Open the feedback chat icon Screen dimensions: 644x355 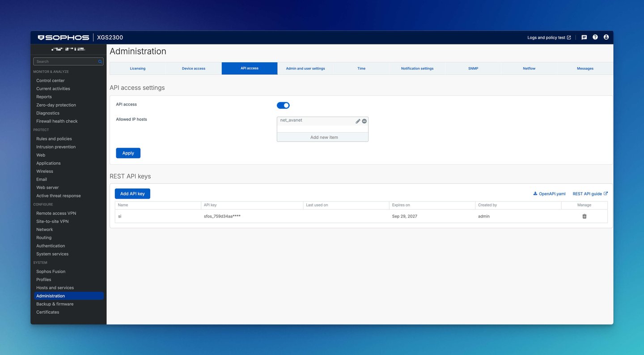[x=584, y=38]
